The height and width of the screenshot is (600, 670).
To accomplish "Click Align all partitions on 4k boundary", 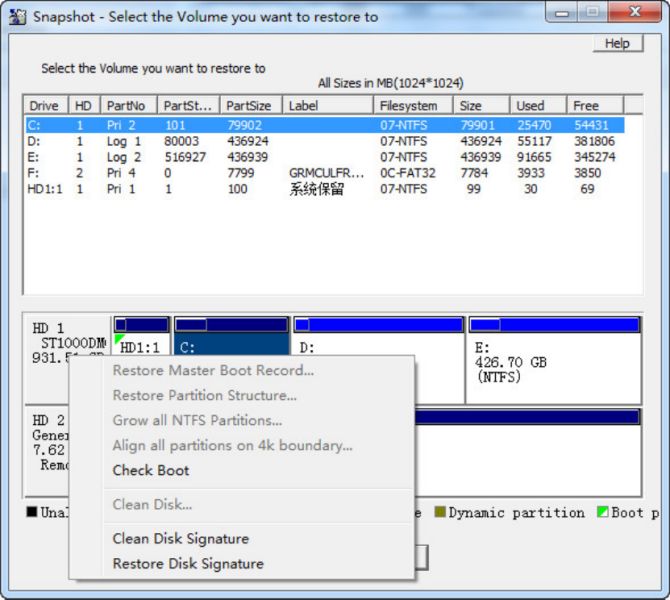I will pos(232,445).
